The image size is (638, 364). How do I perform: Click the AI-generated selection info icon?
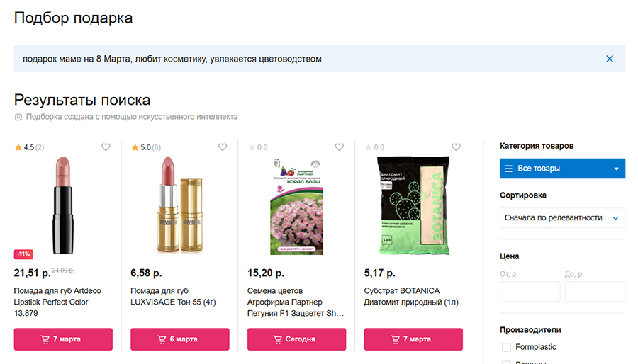click(x=18, y=117)
